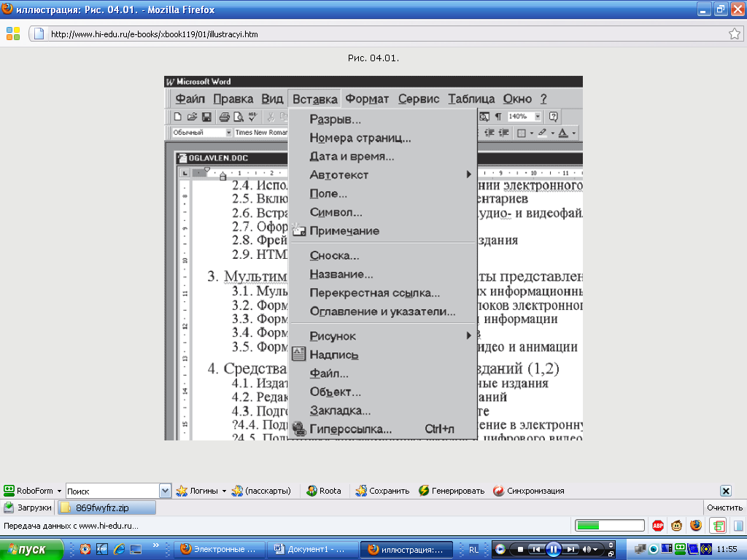
Task: Click the tab selector L at the ruler's left end
Action: coord(185,173)
